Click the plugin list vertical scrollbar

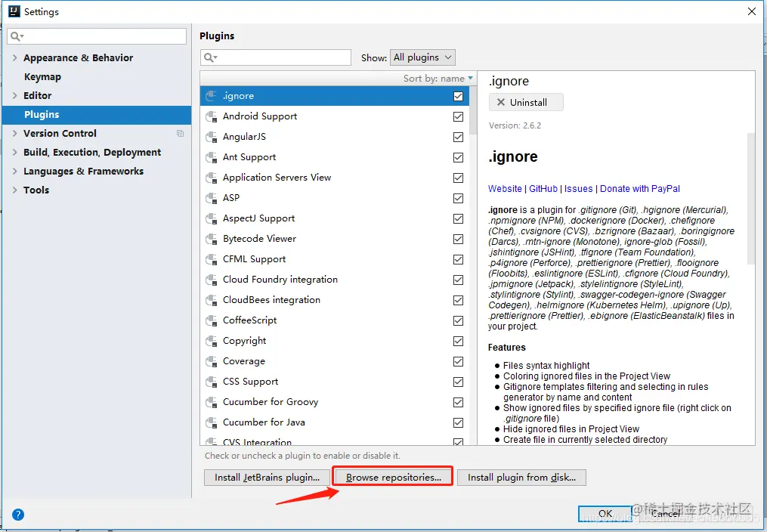473,111
